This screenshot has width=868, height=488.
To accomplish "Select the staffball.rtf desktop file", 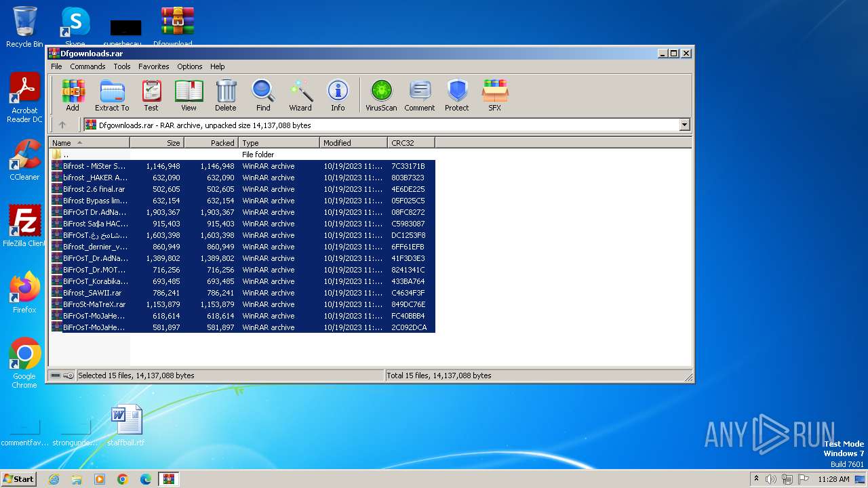I will coord(126,426).
